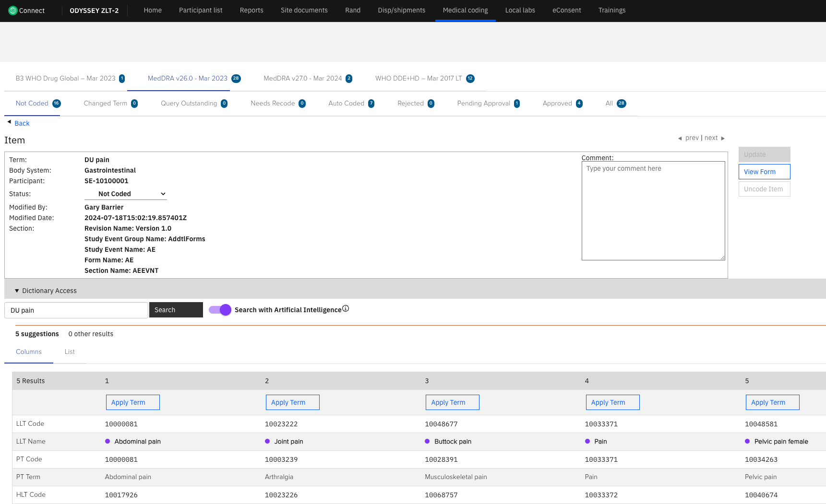This screenshot has height=504, width=826.
Task: Open Participant list in top menu
Action: point(201,11)
